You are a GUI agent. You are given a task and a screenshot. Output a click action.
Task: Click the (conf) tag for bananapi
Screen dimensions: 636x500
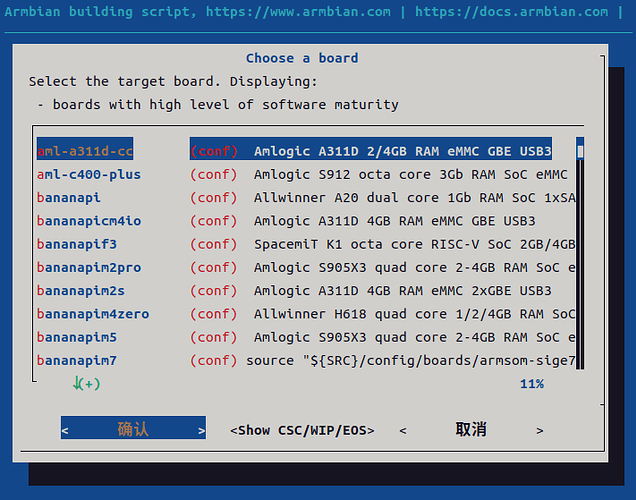point(213,197)
